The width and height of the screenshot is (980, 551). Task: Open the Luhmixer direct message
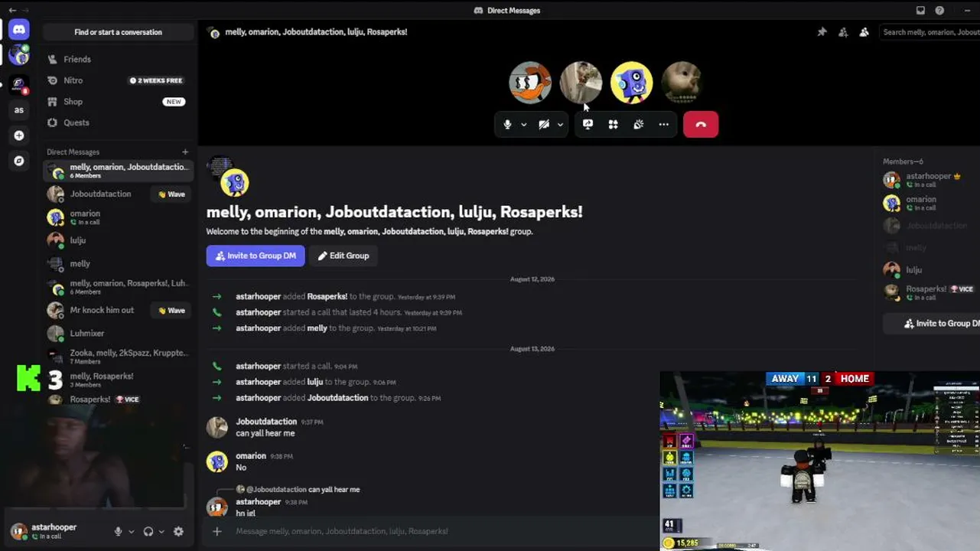coord(118,333)
